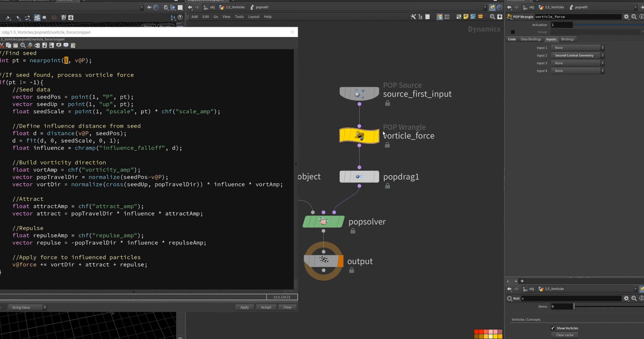Click the popdrag1 node icon
Viewport: 644px width, 339px height.
pos(359,177)
